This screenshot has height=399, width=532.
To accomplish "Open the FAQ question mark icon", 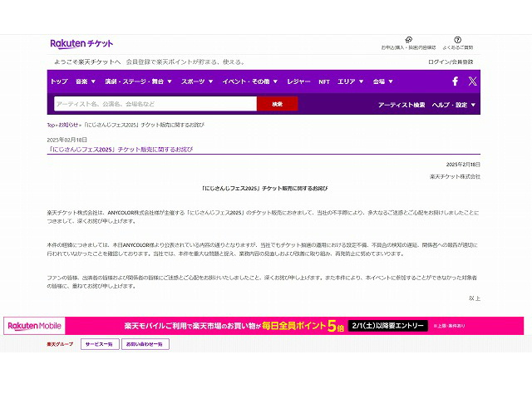I will [x=458, y=40].
